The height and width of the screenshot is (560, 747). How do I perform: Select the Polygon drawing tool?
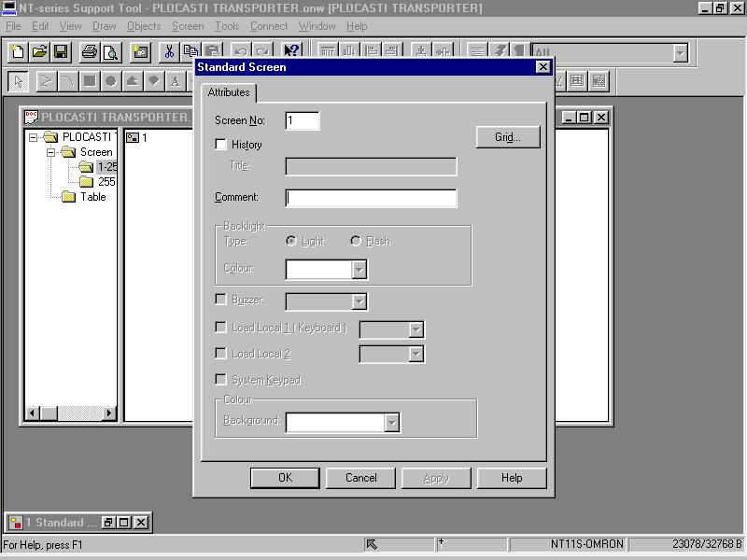tap(132, 81)
